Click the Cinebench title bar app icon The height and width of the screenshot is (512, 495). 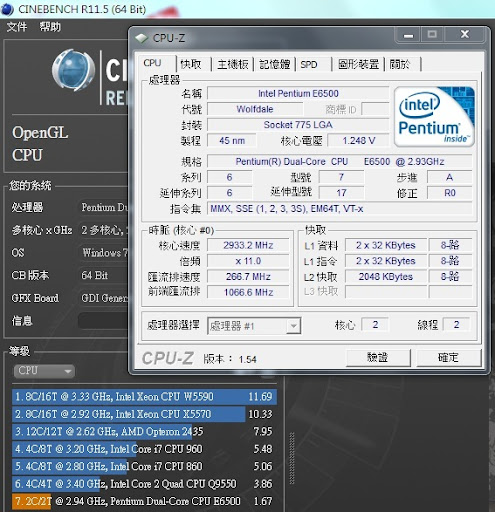click(7, 9)
